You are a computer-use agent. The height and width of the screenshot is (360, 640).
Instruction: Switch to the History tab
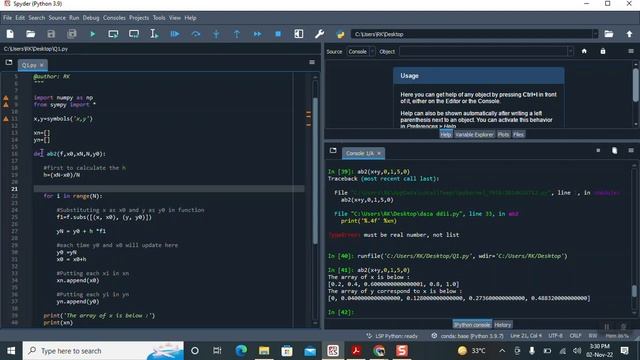click(502, 325)
